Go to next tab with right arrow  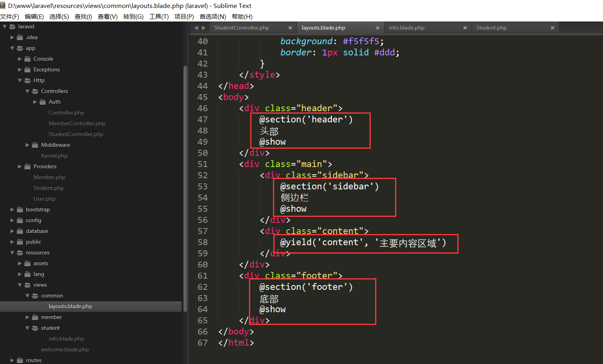click(x=204, y=28)
